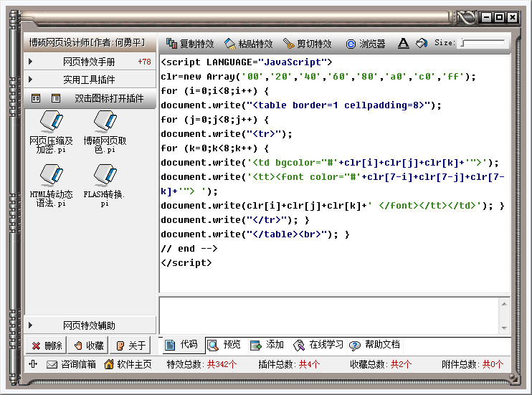The width and height of the screenshot is (532, 395).
Task: Open the FLASH转换.pi plugin icon
Action: pyautogui.click(x=105, y=176)
